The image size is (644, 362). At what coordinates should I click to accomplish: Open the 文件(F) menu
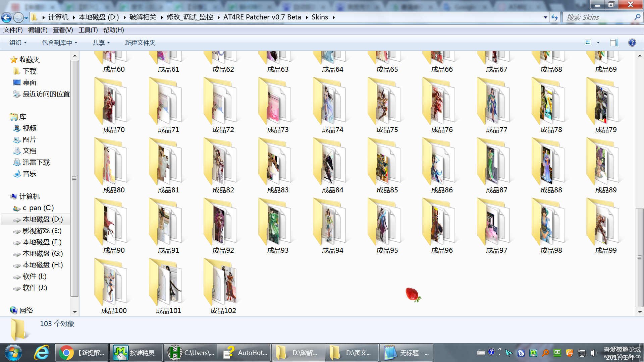[x=13, y=30]
